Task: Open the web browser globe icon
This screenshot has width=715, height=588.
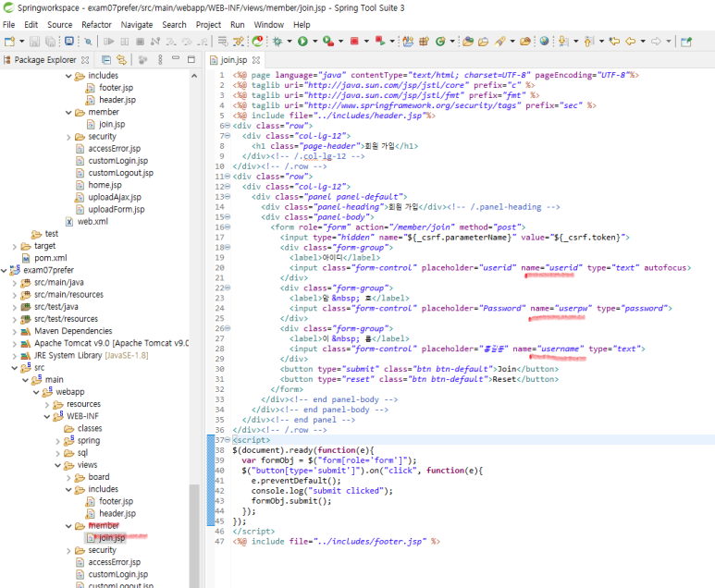Action: point(544,42)
